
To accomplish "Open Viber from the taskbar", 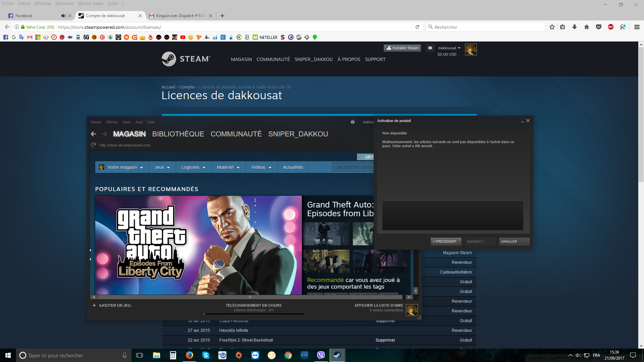I will pos(321,355).
